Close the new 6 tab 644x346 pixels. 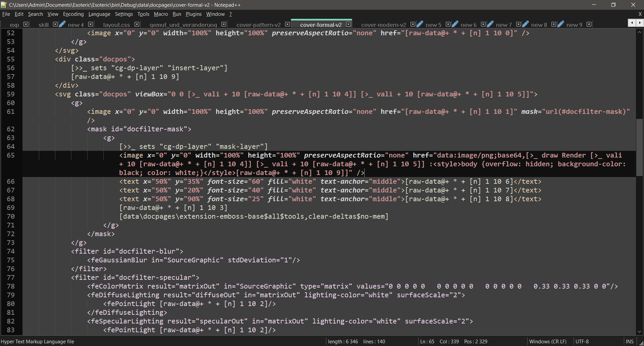(483, 25)
